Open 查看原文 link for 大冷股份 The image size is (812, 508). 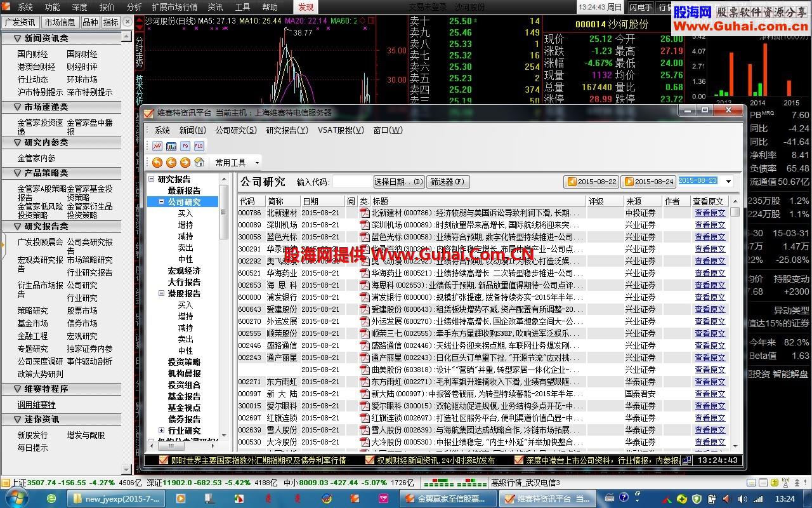[x=709, y=442]
